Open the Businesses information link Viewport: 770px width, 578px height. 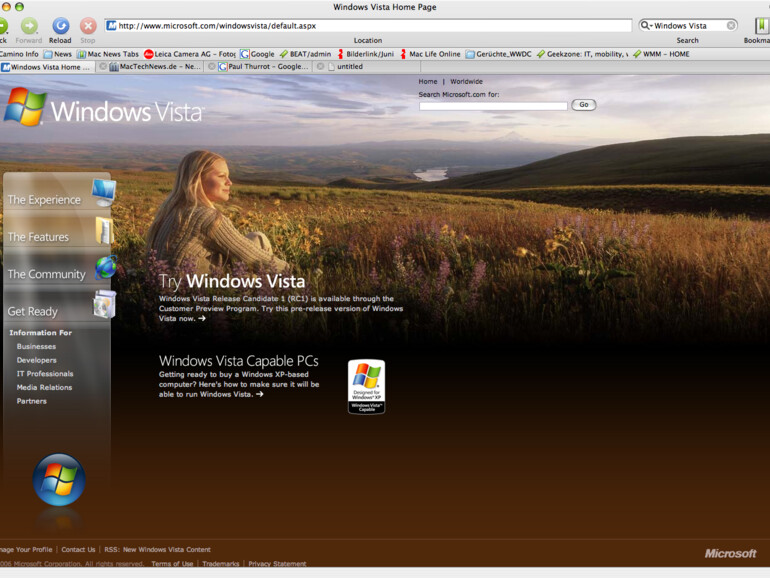point(36,346)
